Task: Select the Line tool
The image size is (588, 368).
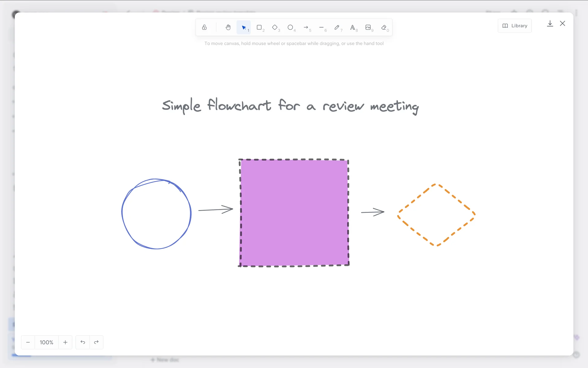Action: click(x=322, y=27)
